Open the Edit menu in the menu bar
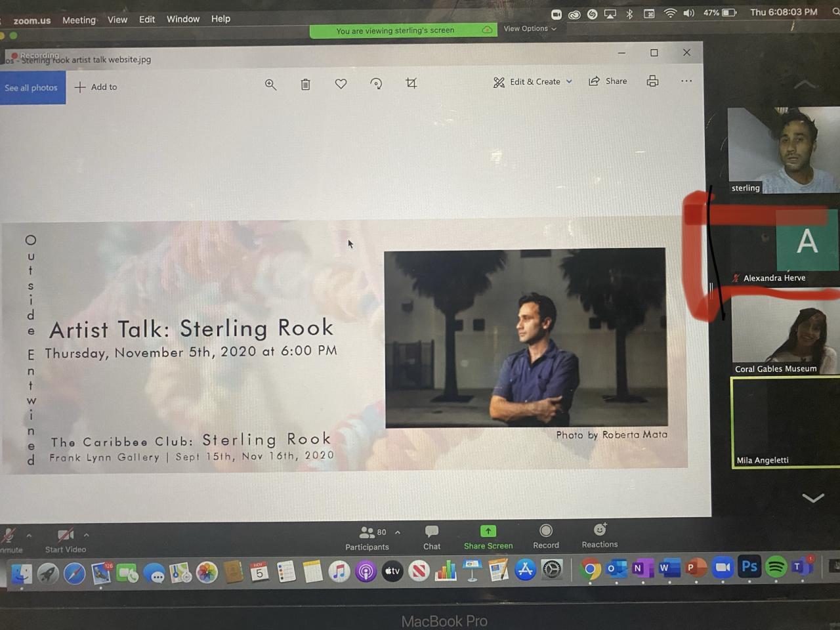The width and height of the screenshot is (840, 630). click(147, 19)
